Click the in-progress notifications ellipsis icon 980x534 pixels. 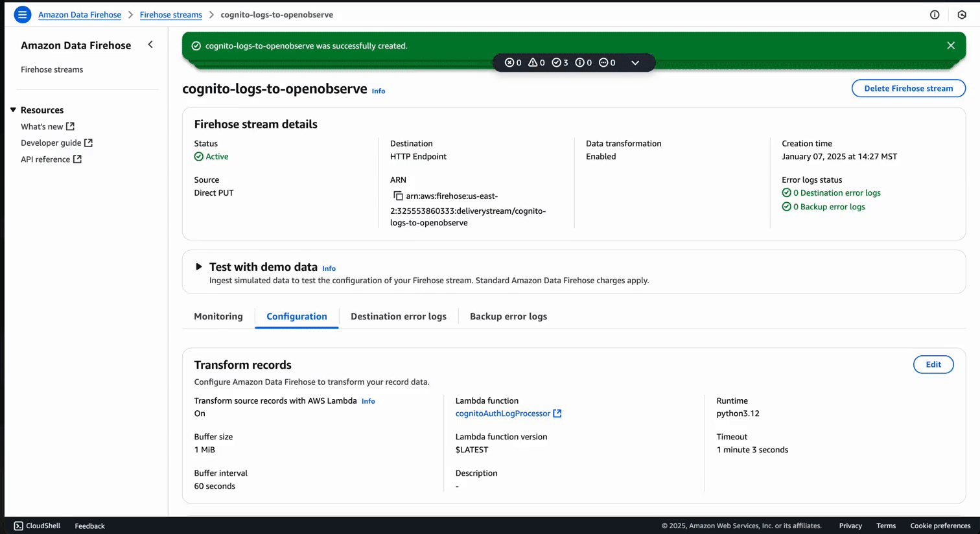coord(605,62)
